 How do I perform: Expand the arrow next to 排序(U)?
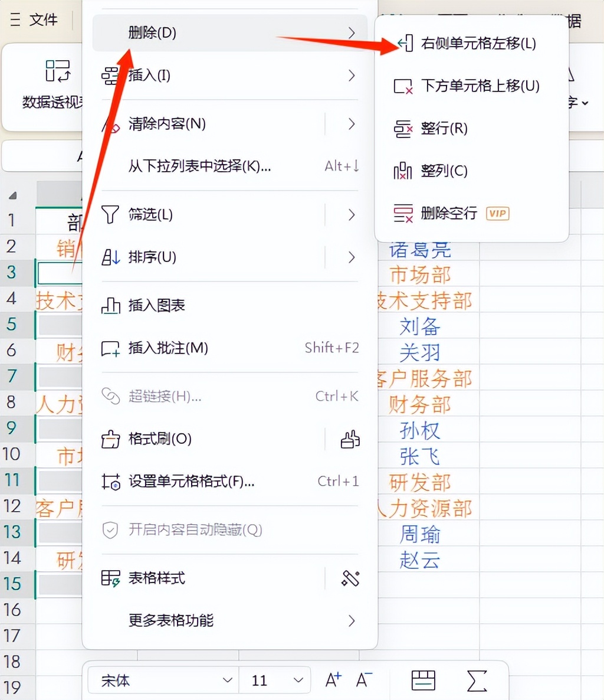352,257
